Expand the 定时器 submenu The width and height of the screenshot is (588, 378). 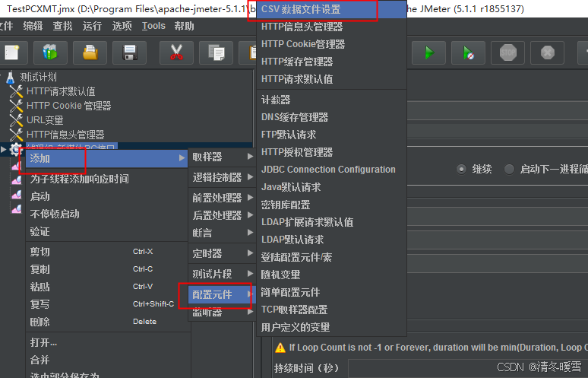(x=223, y=253)
